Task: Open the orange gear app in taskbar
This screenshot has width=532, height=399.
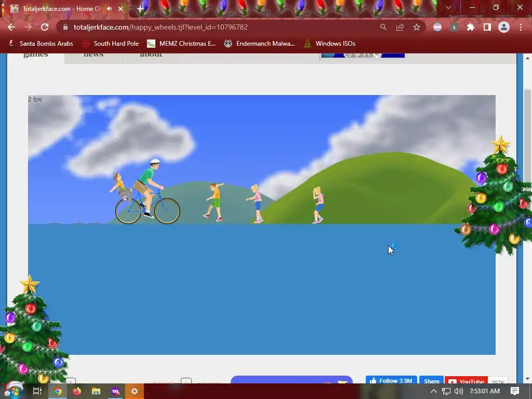Action: pyautogui.click(x=135, y=391)
